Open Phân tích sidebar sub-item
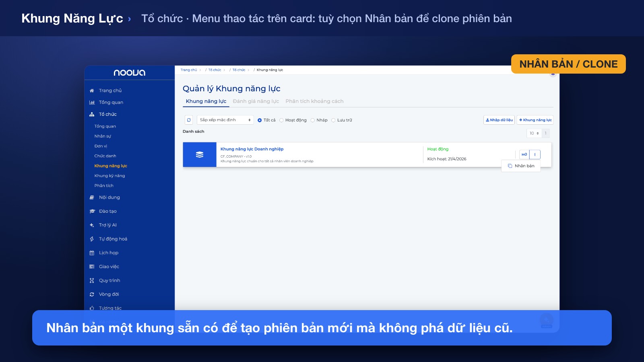Viewport: 644px width, 362px height. coord(104,186)
